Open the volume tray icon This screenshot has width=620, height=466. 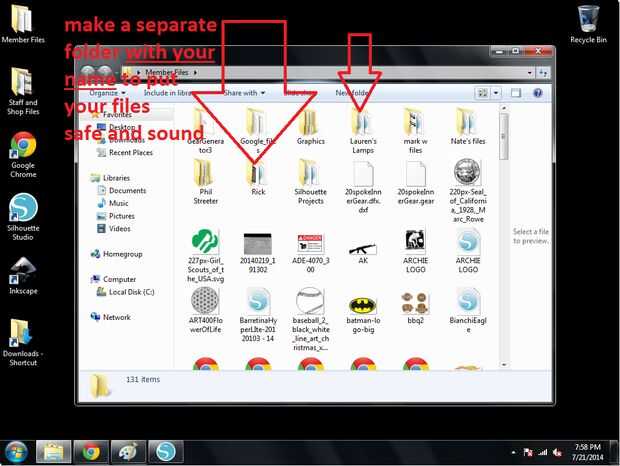pos(558,452)
